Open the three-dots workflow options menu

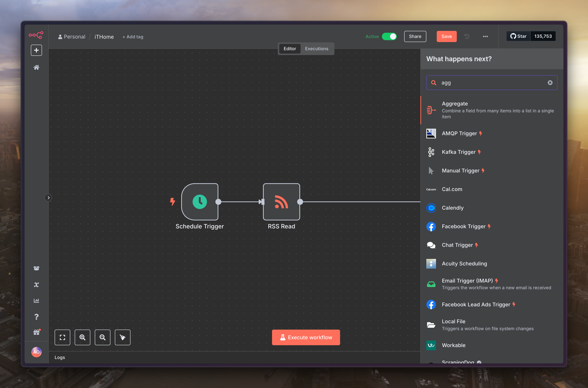[x=485, y=36]
